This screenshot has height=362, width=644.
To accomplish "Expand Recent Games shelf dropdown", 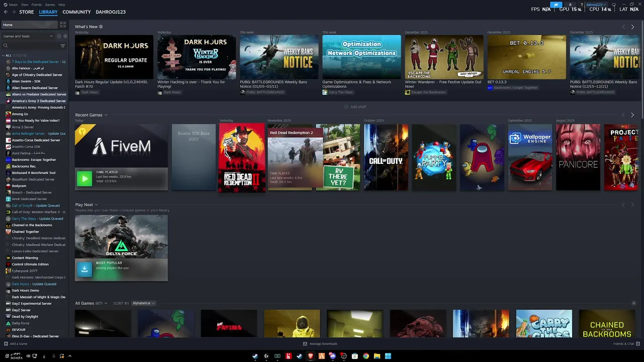I will (106, 115).
